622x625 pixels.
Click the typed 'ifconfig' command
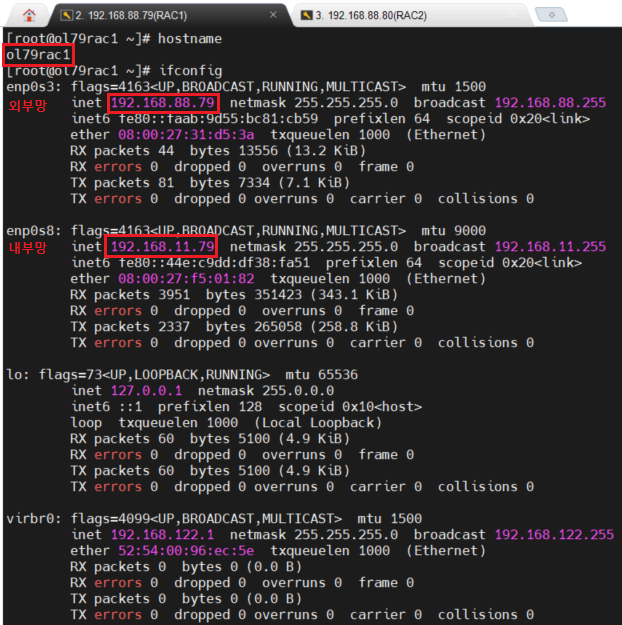click(x=191, y=71)
